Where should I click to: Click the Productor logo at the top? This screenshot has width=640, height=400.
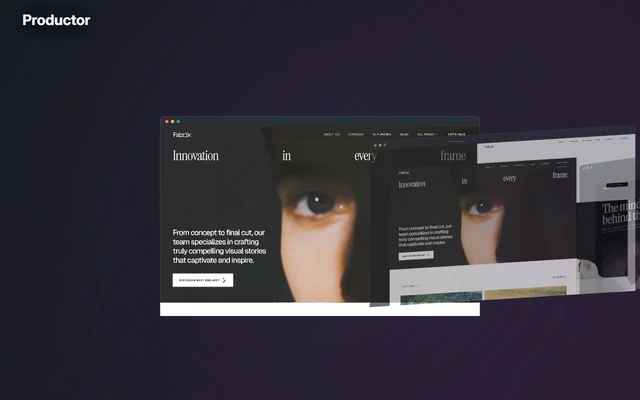click(56, 20)
